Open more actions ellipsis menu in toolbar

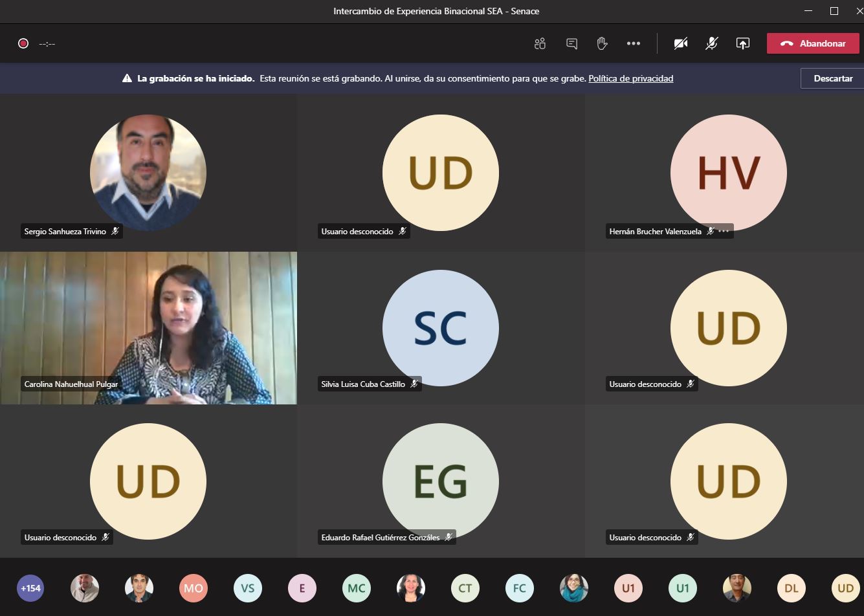(x=633, y=43)
